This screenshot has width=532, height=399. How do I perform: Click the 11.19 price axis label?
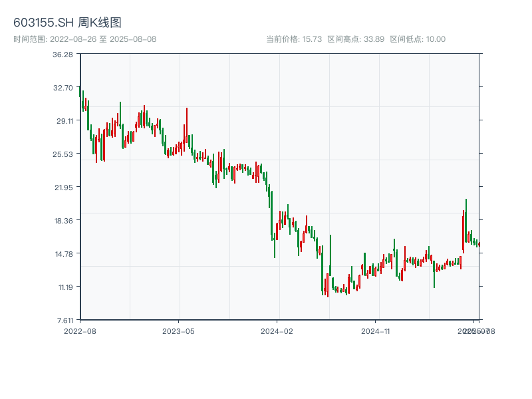click(x=63, y=287)
